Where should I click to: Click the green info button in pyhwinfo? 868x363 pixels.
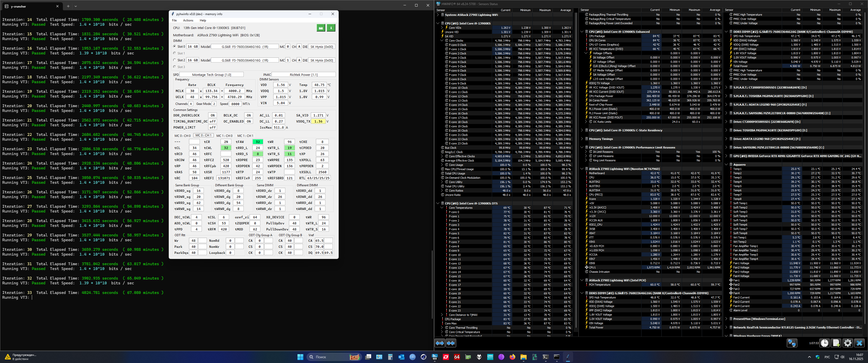point(331,28)
